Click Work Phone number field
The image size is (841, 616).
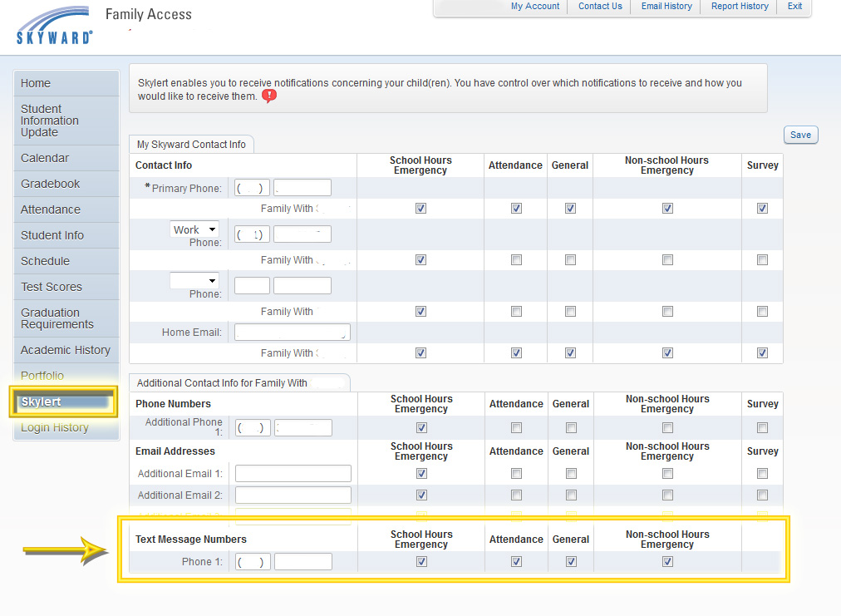pyautogui.click(x=302, y=234)
